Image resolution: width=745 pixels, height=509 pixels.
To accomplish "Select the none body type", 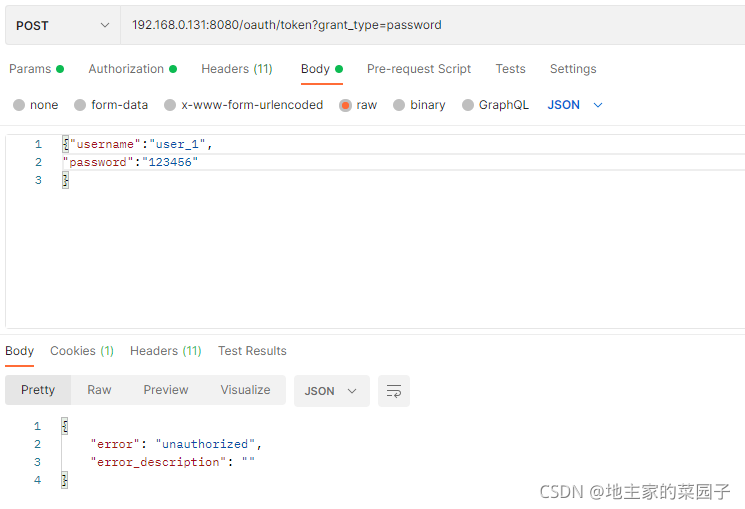I will point(36,105).
